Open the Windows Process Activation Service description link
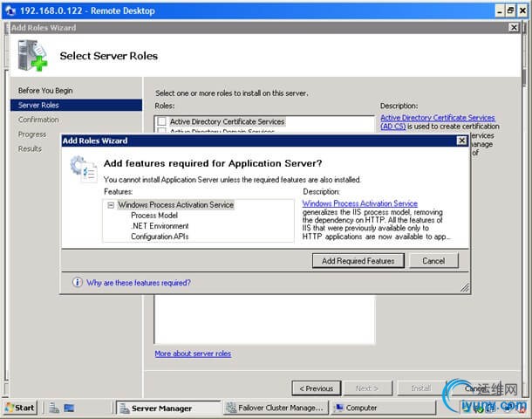 tap(359, 203)
